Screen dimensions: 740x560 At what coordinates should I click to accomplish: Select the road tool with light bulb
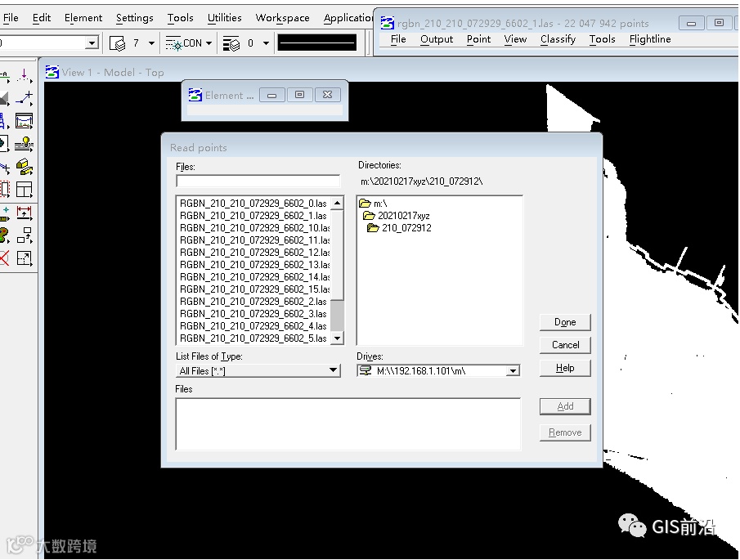click(24, 144)
